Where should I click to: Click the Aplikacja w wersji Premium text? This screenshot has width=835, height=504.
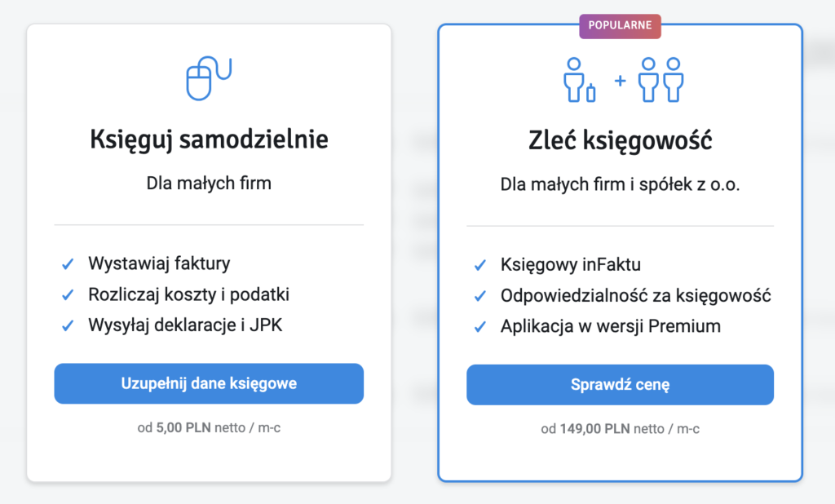coord(611,327)
